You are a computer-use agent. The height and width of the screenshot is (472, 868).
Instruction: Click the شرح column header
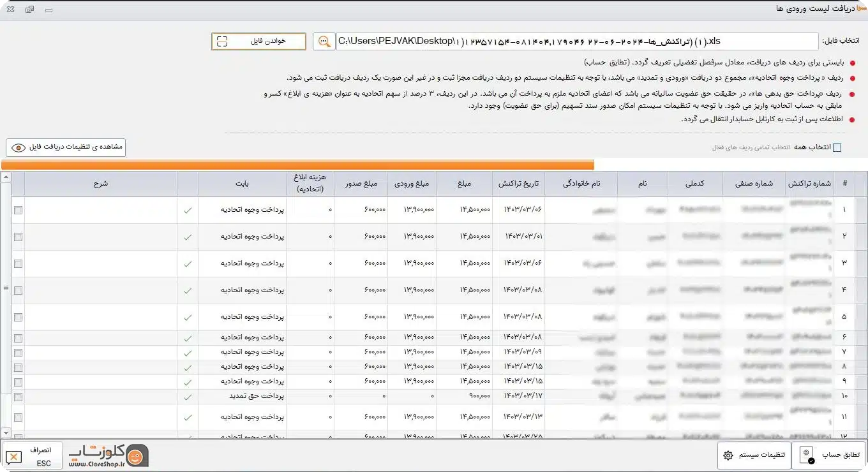[100, 184]
